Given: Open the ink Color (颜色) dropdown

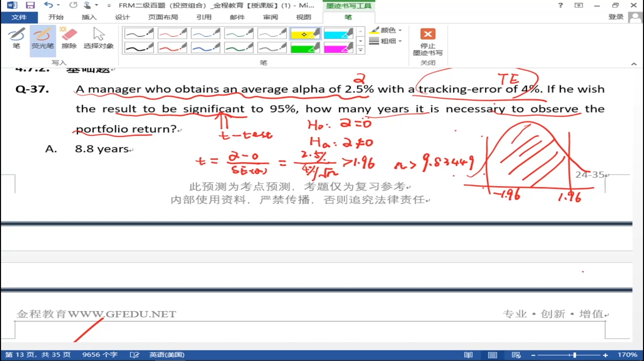Looking at the screenshot, I should pyautogui.click(x=386, y=30).
